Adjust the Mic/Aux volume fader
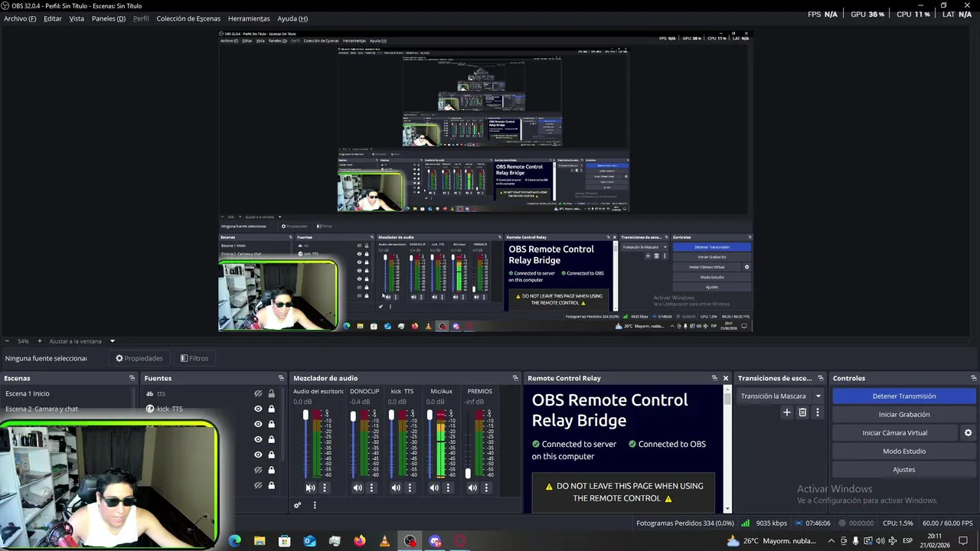 click(x=430, y=415)
